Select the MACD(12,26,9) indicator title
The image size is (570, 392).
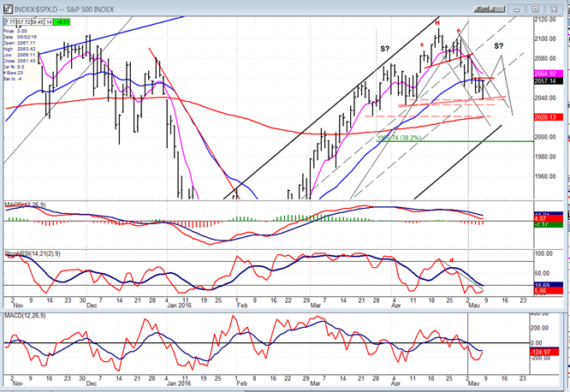tap(27, 205)
